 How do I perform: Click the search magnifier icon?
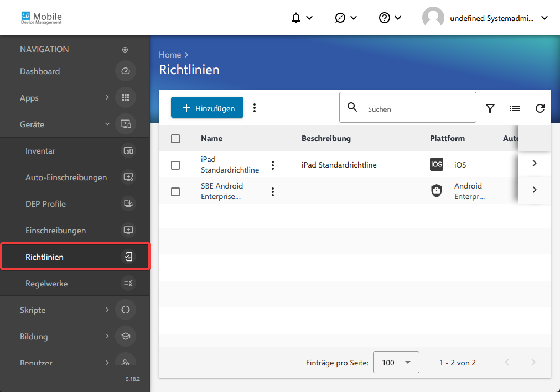coord(352,107)
